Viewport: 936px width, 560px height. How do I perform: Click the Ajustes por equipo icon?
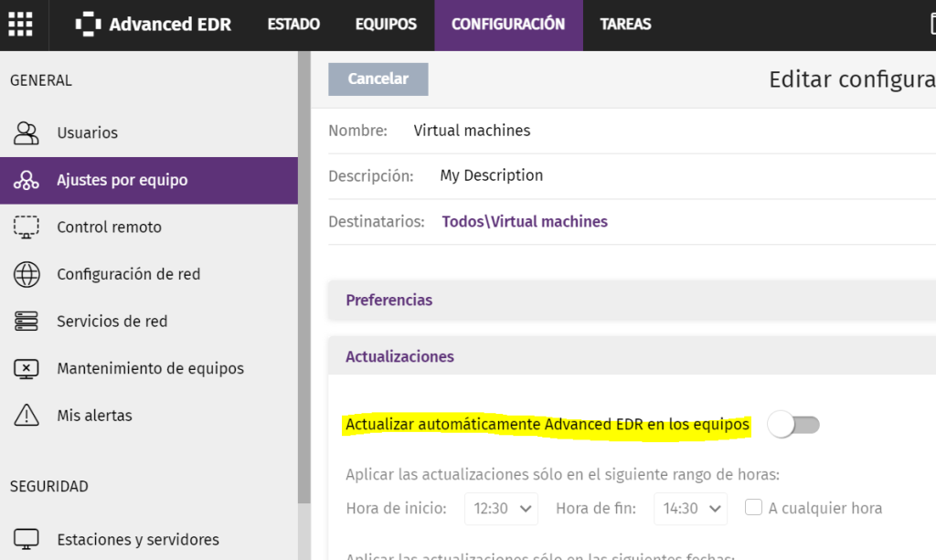27,180
